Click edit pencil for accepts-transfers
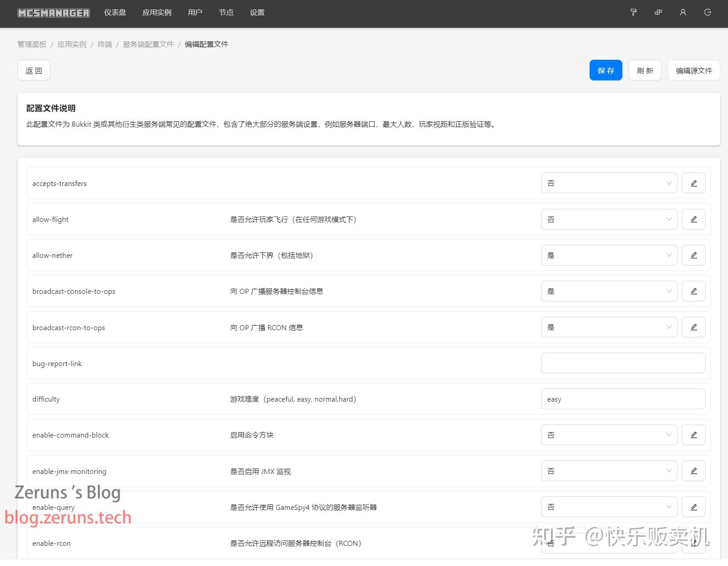 [x=693, y=183]
